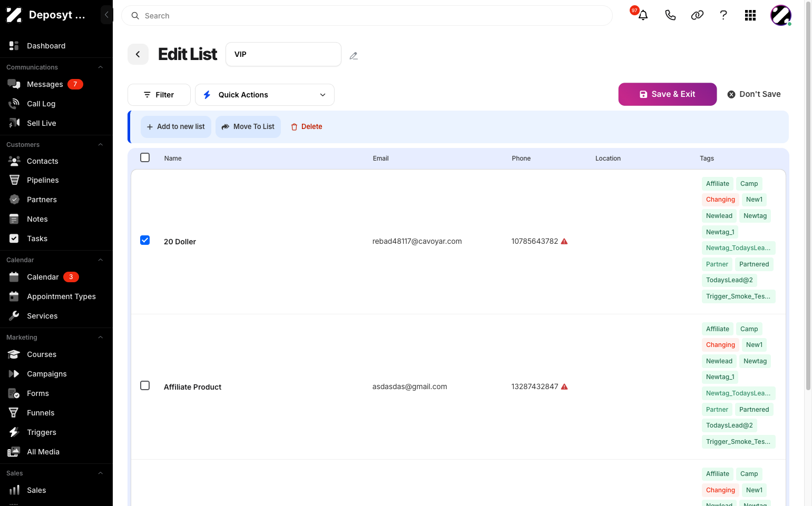Click the Deposyt logo icon
Screen dimensions: 812x506
point(14,15)
